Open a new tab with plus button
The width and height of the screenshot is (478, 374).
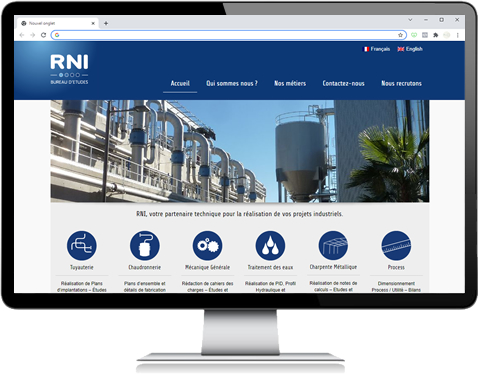click(106, 23)
